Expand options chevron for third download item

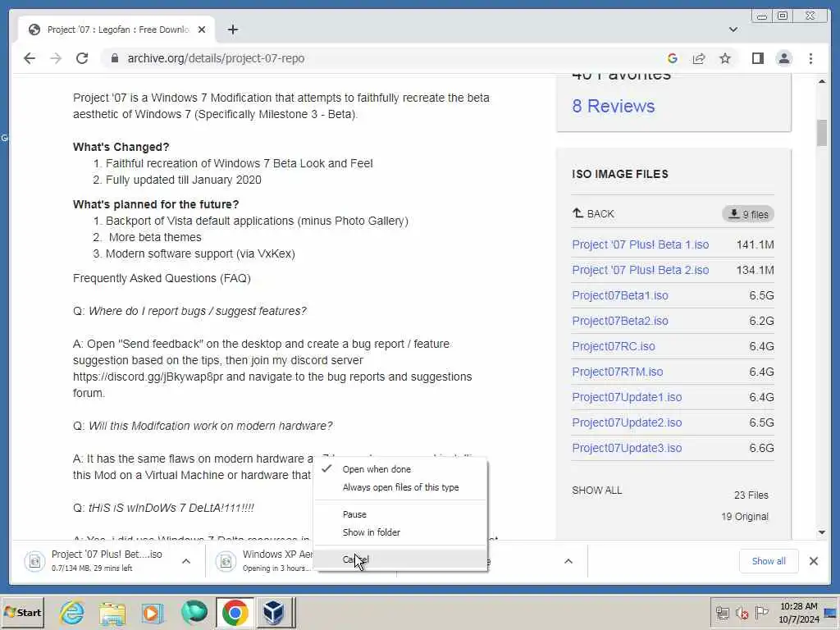click(x=568, y=561)
